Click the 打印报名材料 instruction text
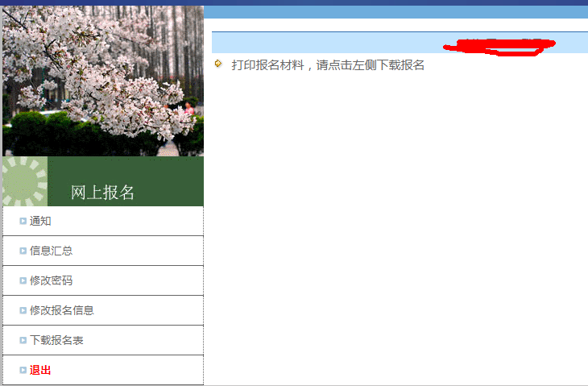Viewport: 588px width, 386px height. [328, 65]
